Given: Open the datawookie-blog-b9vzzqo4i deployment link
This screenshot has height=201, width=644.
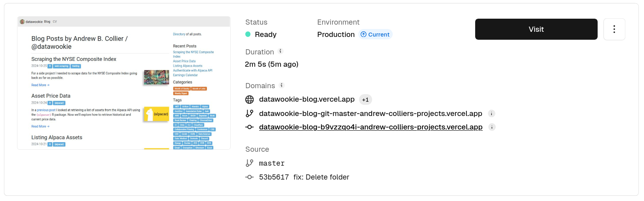Looking at the screenshot, I should coord(371,127).
